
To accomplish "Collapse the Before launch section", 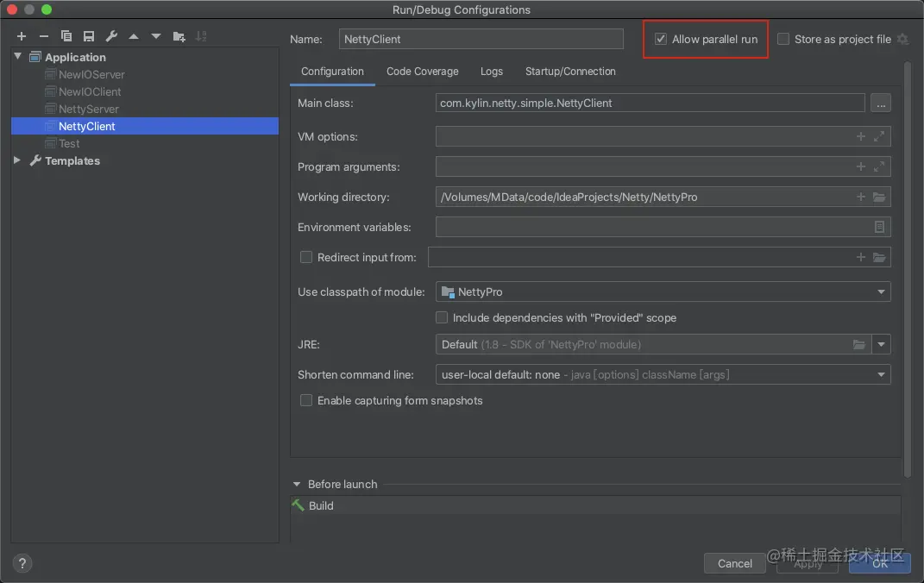I will click(x=297, y=484).
